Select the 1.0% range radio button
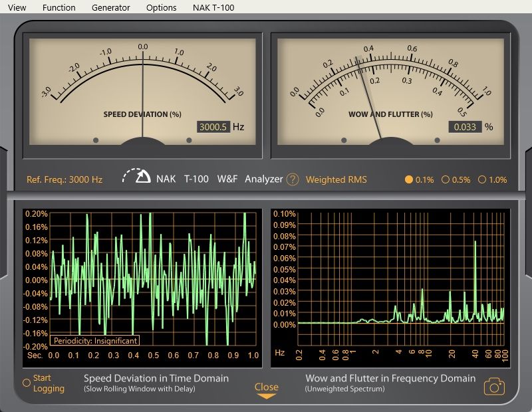This screenshot has height=412, width=532. [481, 179]
